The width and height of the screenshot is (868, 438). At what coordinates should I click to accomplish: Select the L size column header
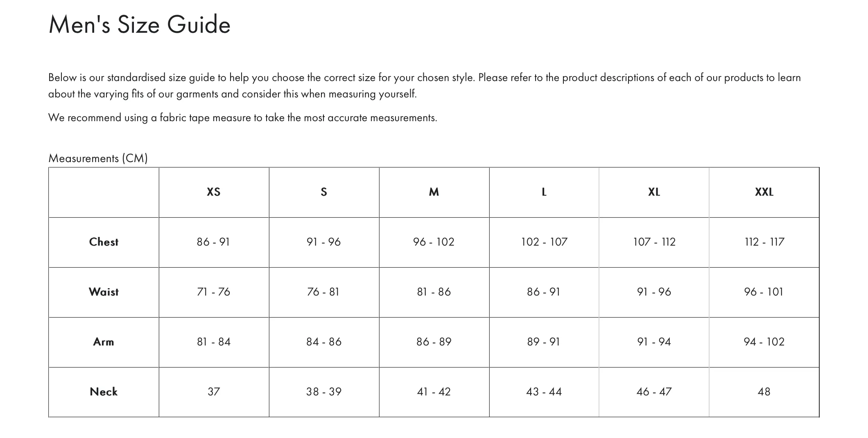[544, 192]
